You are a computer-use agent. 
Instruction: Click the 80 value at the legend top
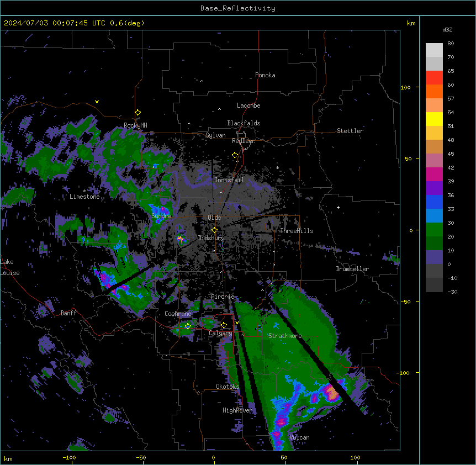451,44
